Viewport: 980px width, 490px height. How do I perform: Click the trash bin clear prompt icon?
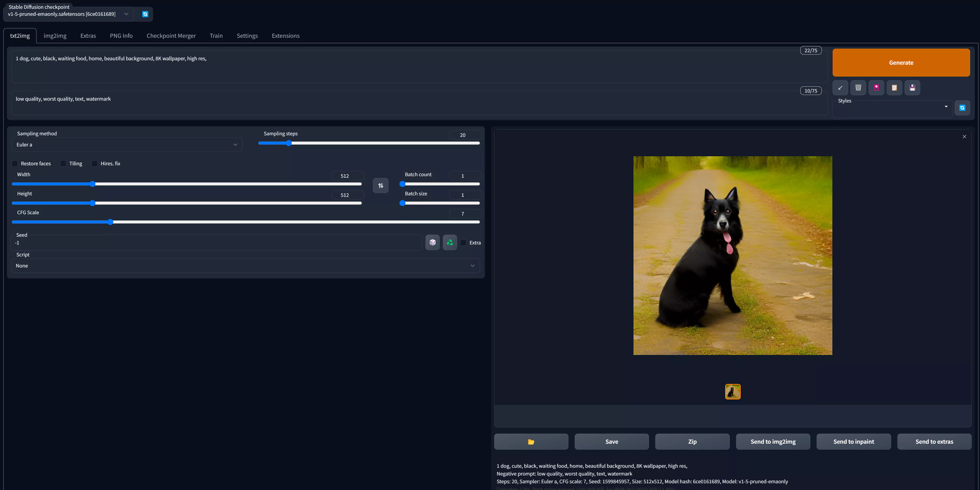(x=858, y=88)
